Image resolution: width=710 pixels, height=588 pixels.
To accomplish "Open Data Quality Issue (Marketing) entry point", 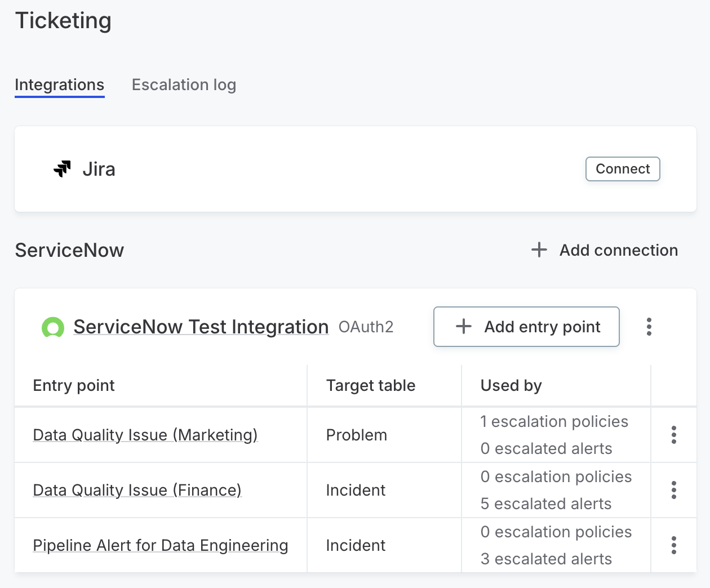I will 145,435.
